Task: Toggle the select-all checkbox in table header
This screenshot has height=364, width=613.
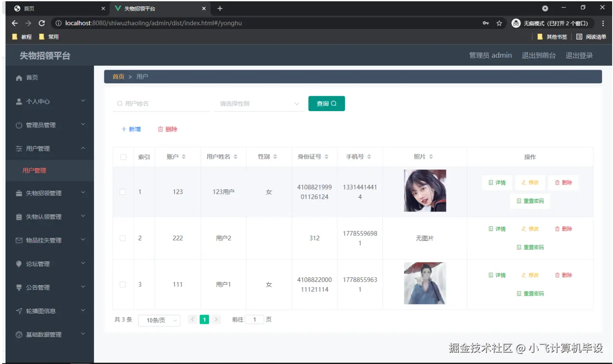Action: [123, 157]
